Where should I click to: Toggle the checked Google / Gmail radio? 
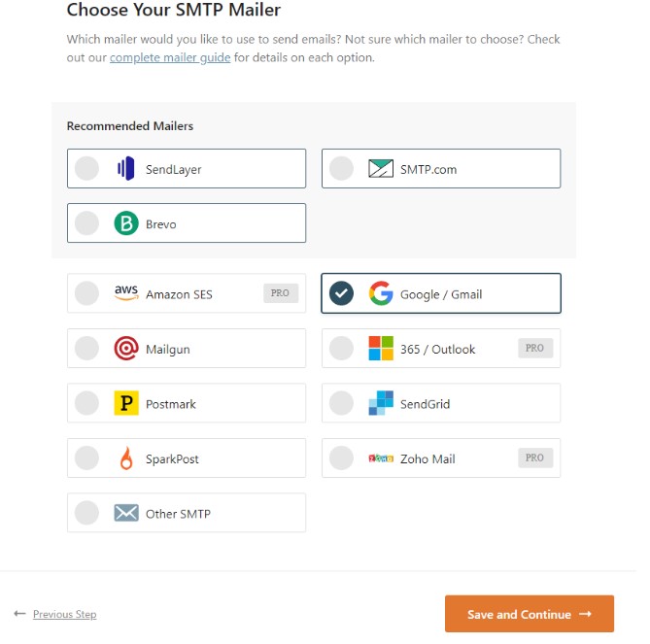click(341, 293)
